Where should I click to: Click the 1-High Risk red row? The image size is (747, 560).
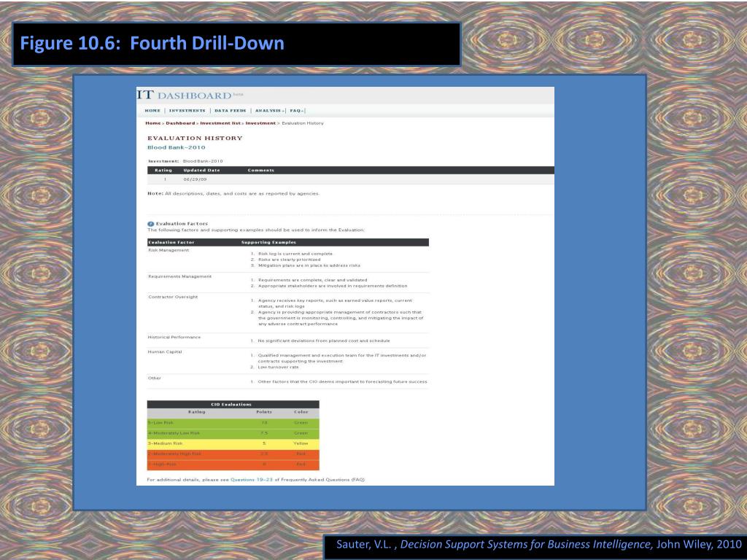tap(233, 464)
